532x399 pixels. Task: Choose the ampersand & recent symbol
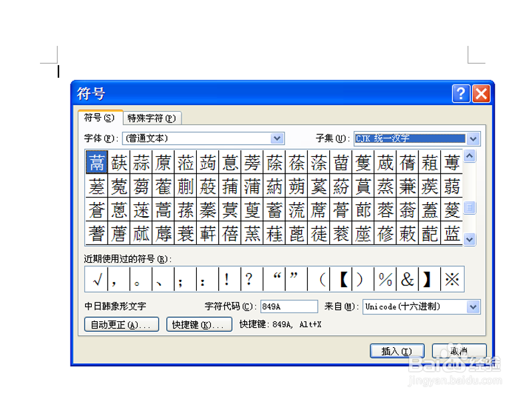click(x=408, y=279)
